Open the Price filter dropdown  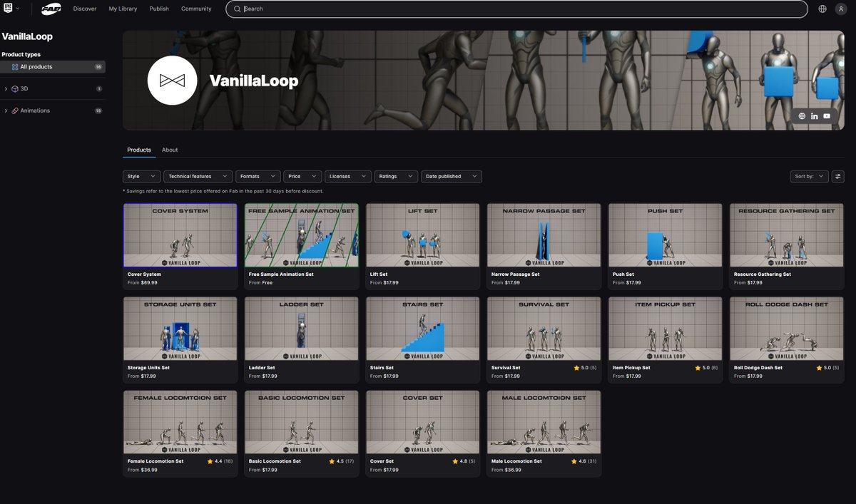click(302, 176)
